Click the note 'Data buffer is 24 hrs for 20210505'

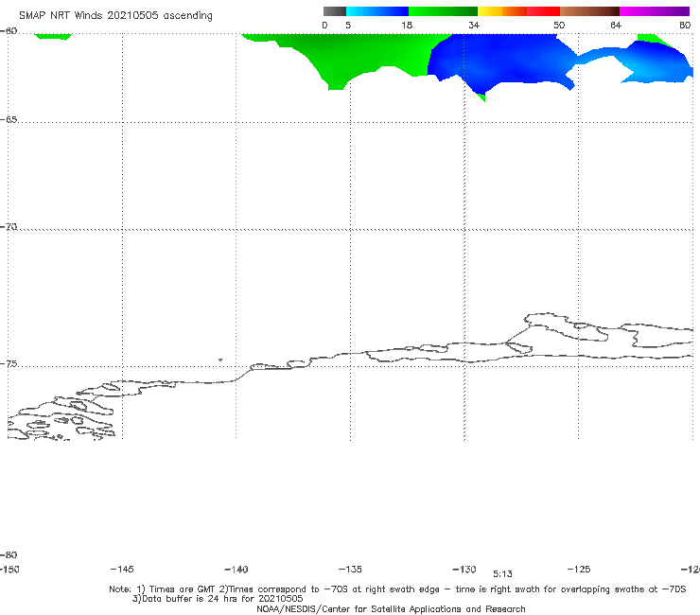point(222,599)
